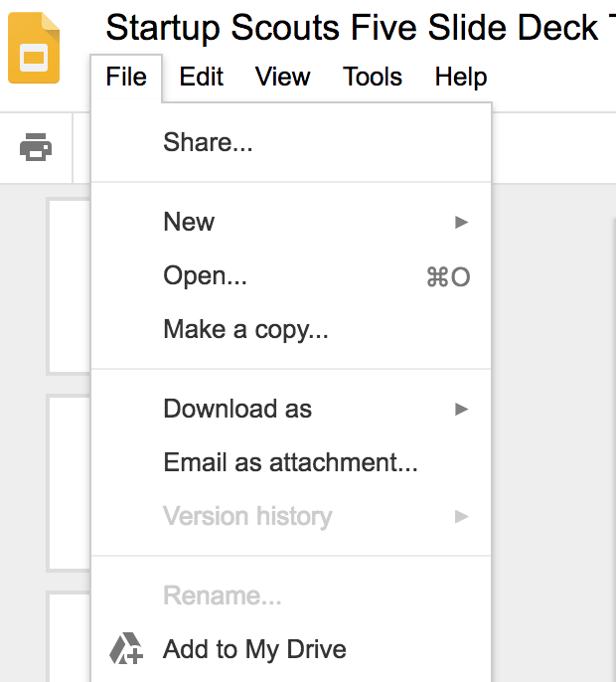Close the open File menu

[126, 78]
